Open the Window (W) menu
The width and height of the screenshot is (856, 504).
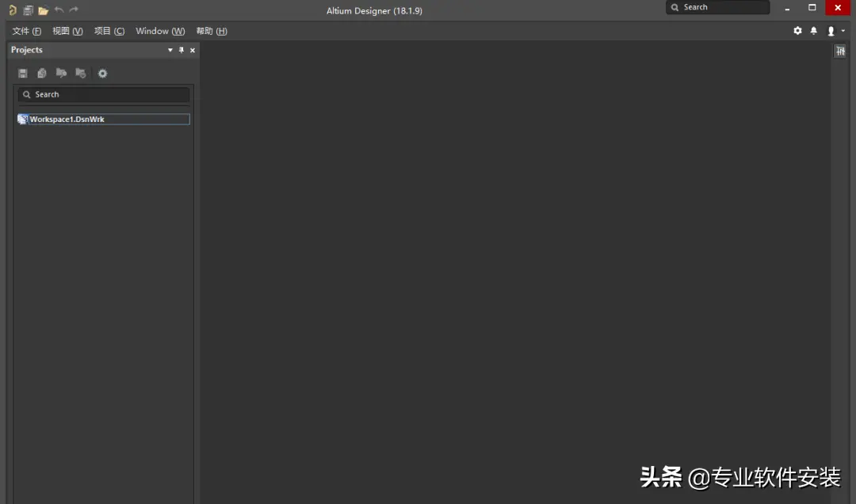(160, 31)
